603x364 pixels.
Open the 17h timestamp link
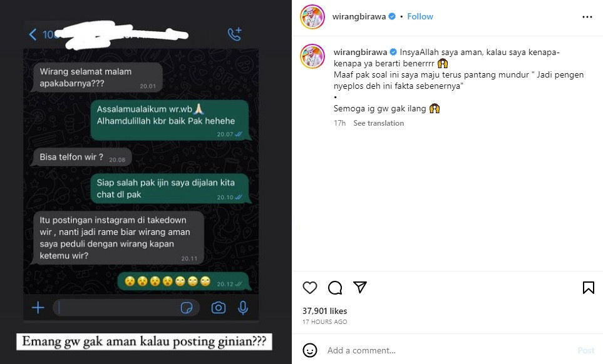[x=339, y=123]
